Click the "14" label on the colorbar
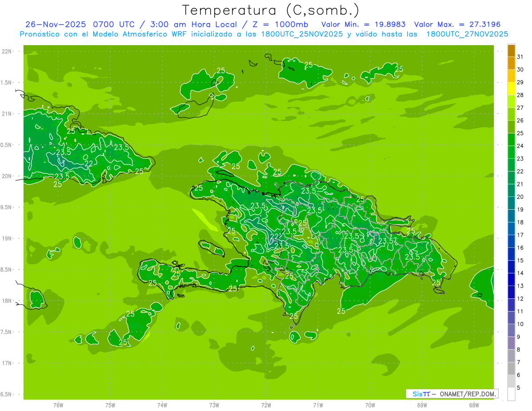Viewport: 532px width, 411px height. tap(520, 273)
